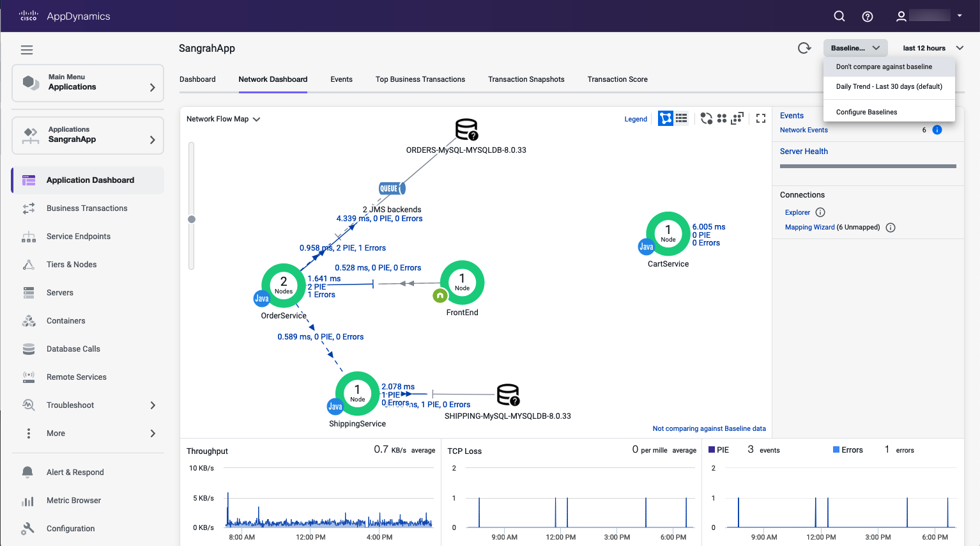The width and height of the screenshot is (980, 546).
Task: Select Don't compare against baseline
Action: pos(889,66)
